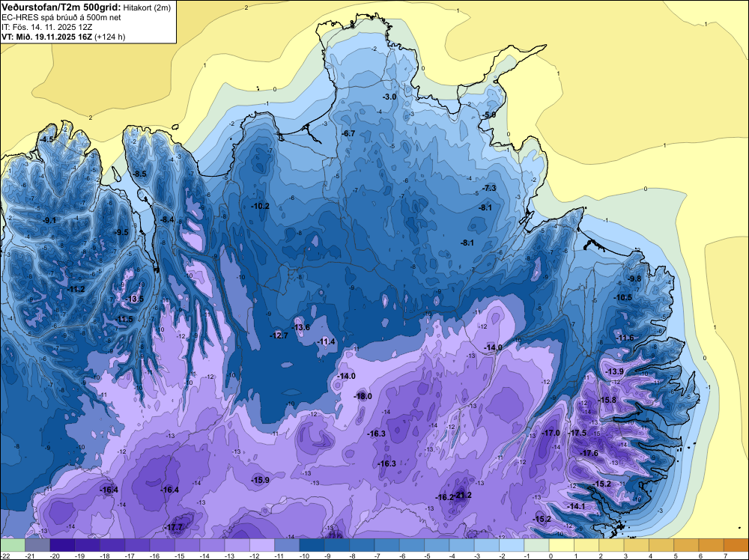Select the -9.1 temperature reading
Viewport: 749px width, 560px height.
pyautogui.click(x=49, y=220)
